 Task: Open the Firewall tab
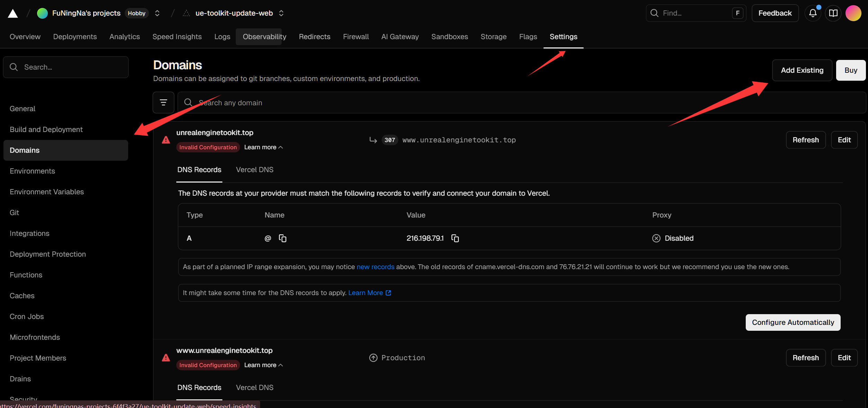click(356, 37)
